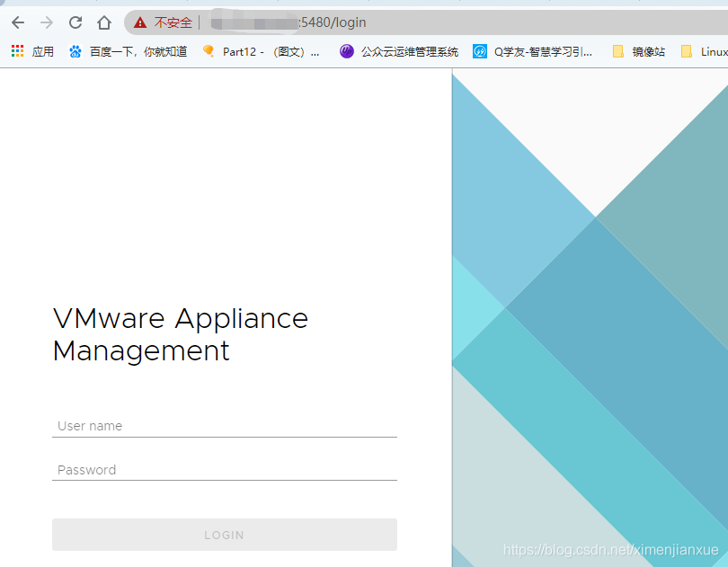Reload the page with refresh icon
This screenshot has height=567, width=728.
click(75, 22)
